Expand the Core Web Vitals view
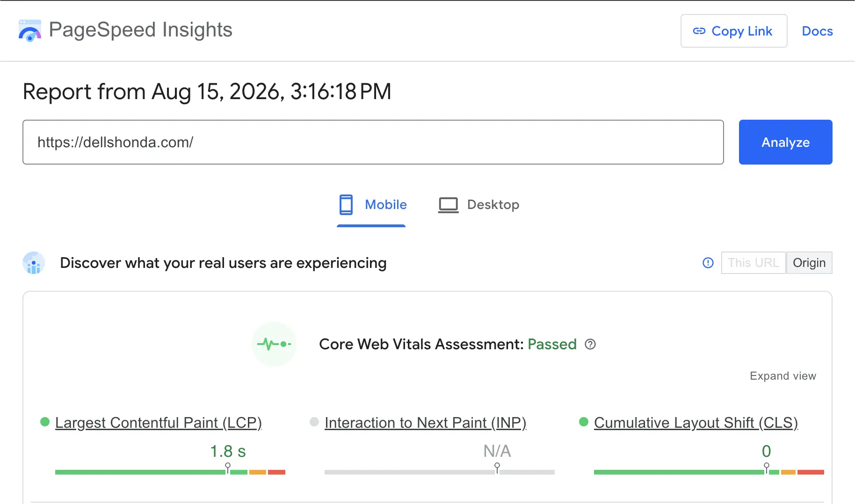Viewport: 855px width, 504px height. (783, 376)
